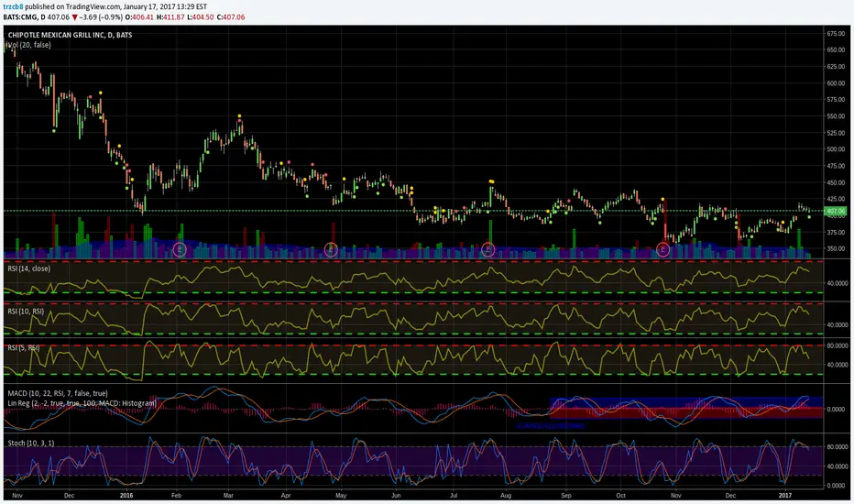
Task: Click 80.0000 level in RSI (5, RSI) pane
Action: (837, 345)
